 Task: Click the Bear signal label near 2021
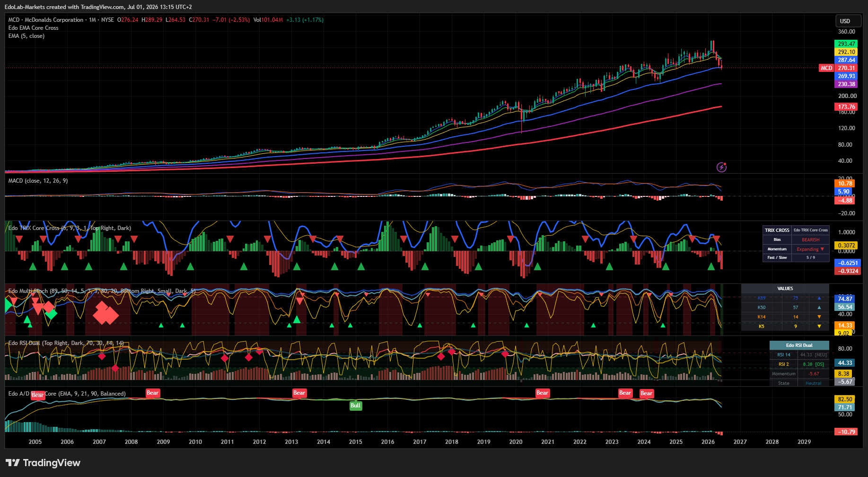(543, 393)
